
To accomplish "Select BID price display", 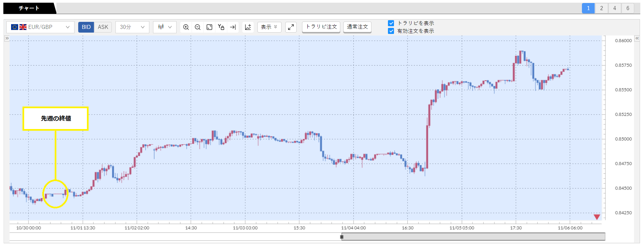I will click(x=86, y=27).
